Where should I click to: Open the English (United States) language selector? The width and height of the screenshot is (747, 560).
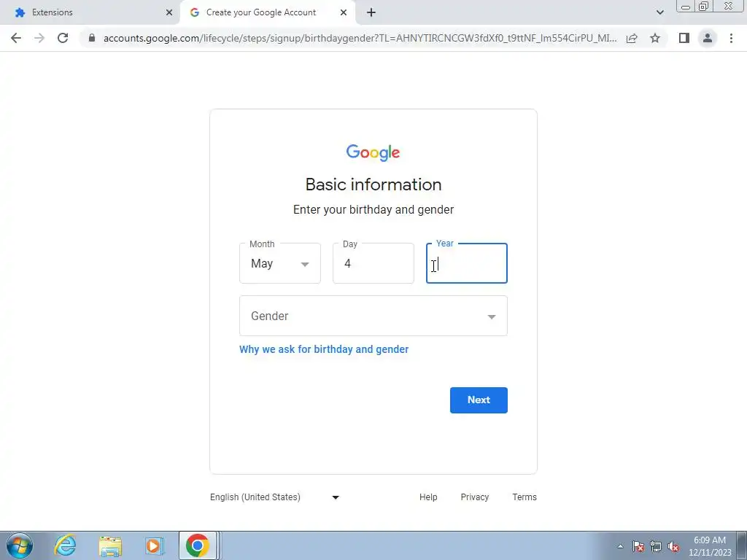tap(274, 497)
